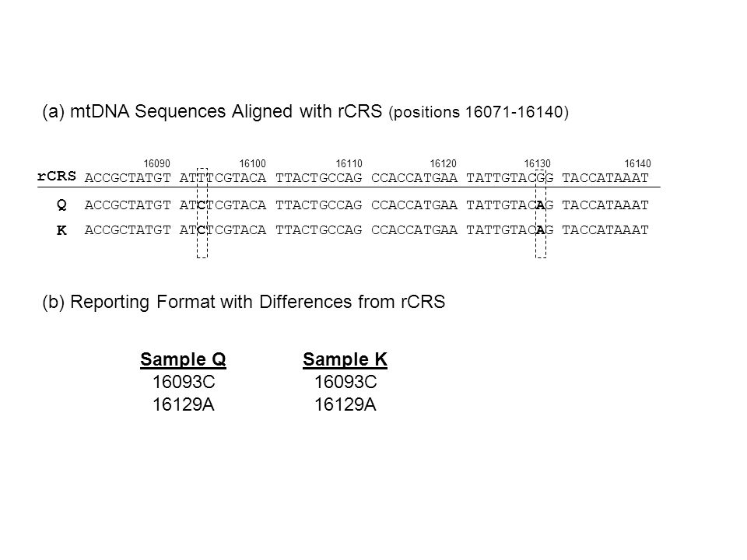747x560 pixels.
Task: Click the Sample K underlined heading
Action: 345,359
